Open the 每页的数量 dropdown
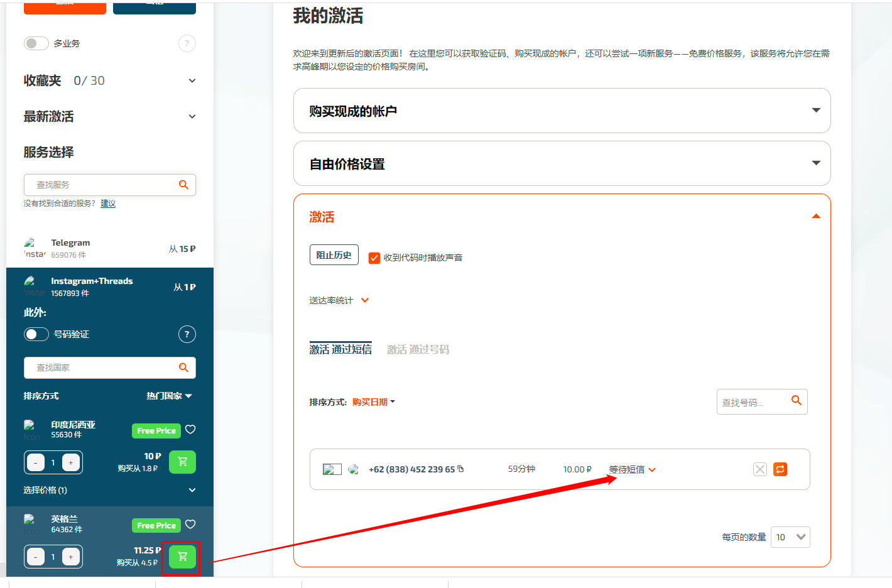This screenshot has width=892, height=588. tap(790, 536)
